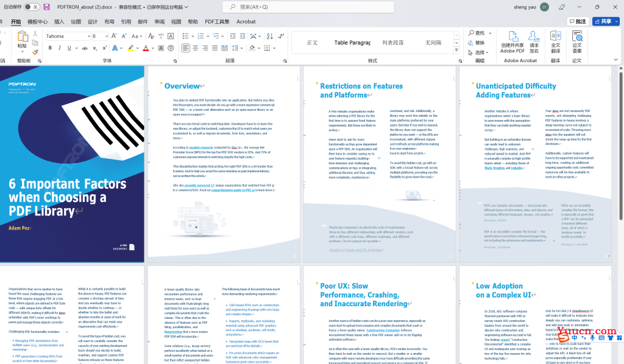
Task: Click the bulleted list icon
Action: click(185, 36)
